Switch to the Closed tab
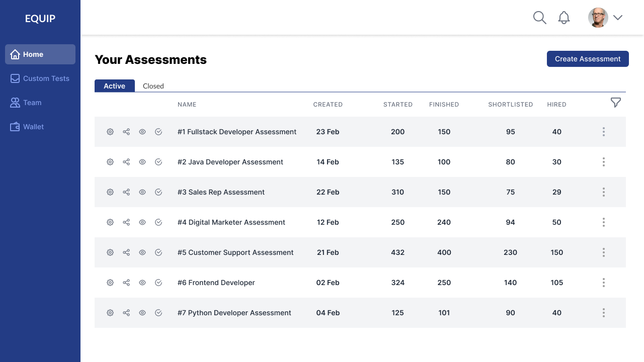 [153, 86]
